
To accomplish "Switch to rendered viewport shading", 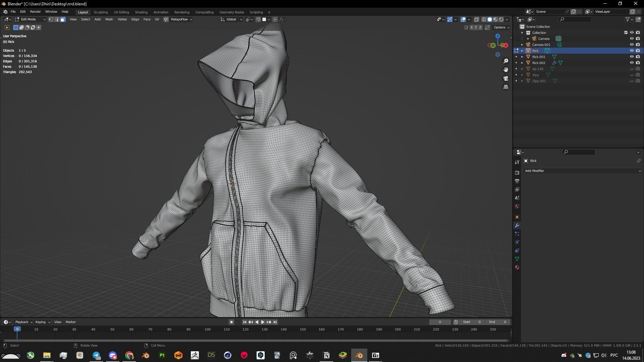I will tap(501, 19).
